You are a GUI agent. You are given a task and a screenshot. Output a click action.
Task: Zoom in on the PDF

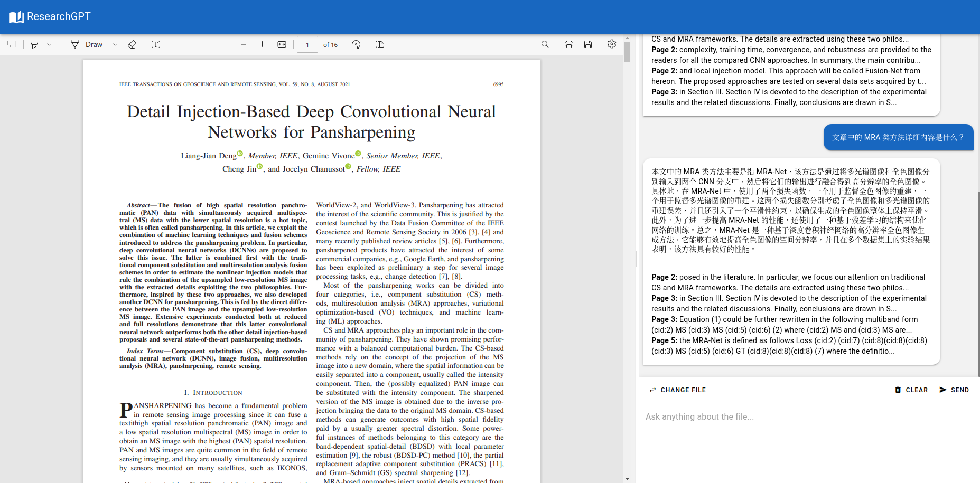262,44
